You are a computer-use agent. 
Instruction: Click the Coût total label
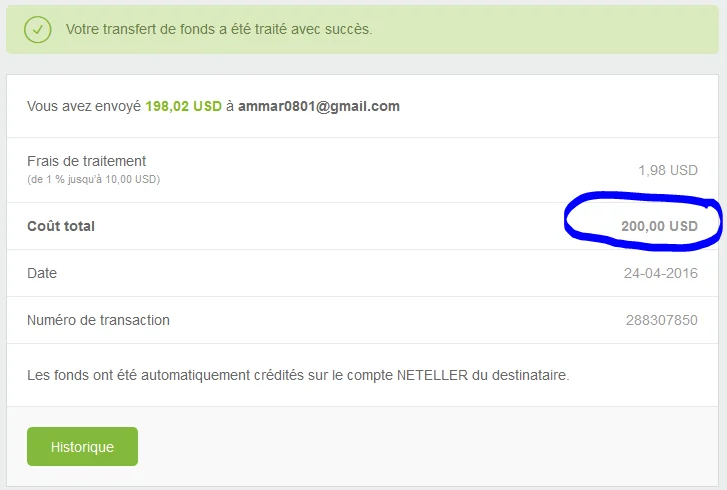(61, 226)
